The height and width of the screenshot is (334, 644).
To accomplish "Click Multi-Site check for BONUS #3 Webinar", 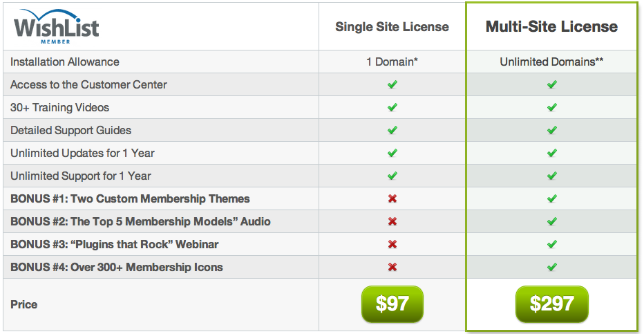I will (551, 244).
